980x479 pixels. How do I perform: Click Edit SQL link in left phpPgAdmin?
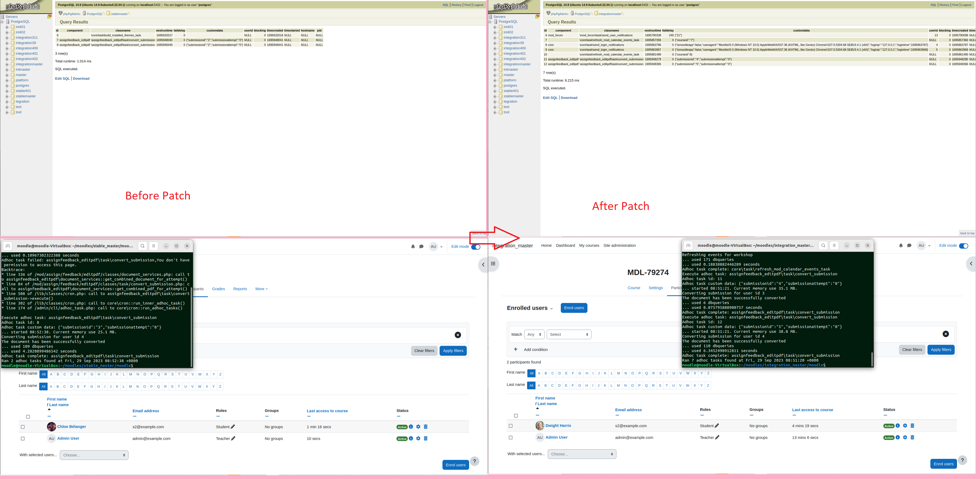[62, 78]
